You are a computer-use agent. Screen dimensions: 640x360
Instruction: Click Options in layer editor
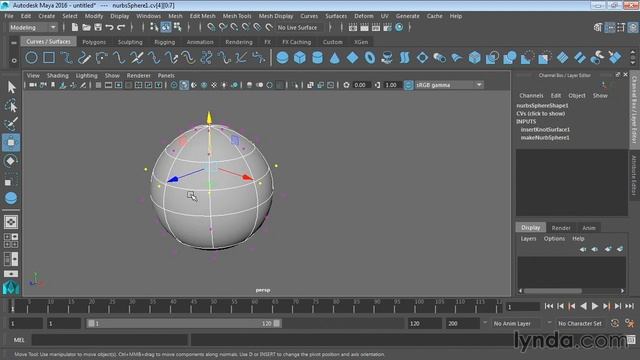point(554,238)
